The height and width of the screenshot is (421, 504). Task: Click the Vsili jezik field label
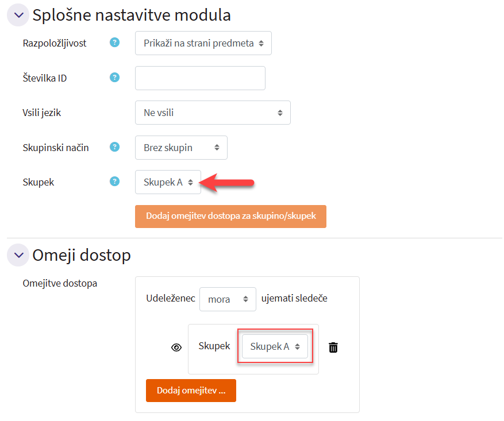41,113
